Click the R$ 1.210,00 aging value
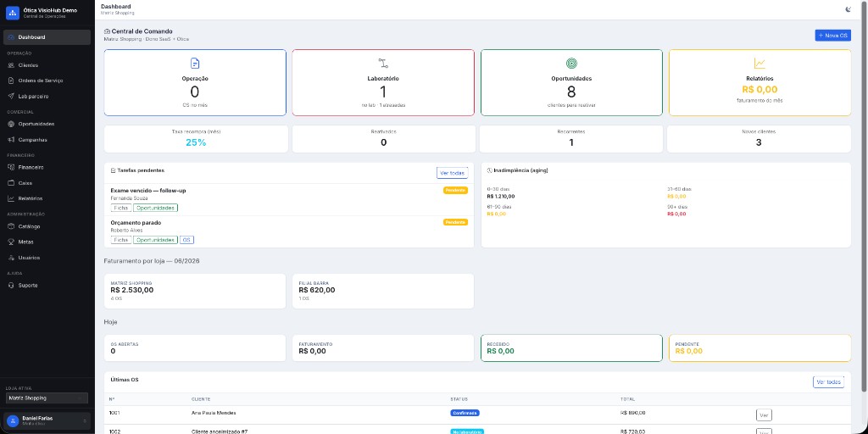The image size is (868, 434). (501, 196)
